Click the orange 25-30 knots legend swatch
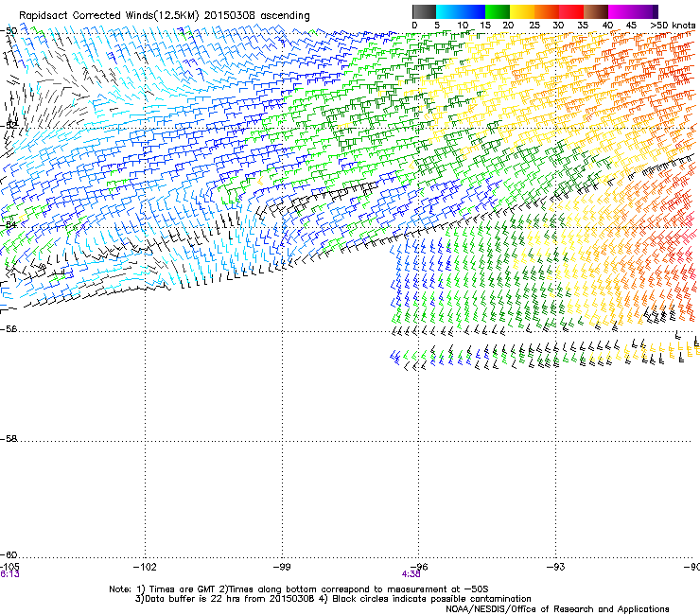This screenshot has height=615, width=700. 547,11
